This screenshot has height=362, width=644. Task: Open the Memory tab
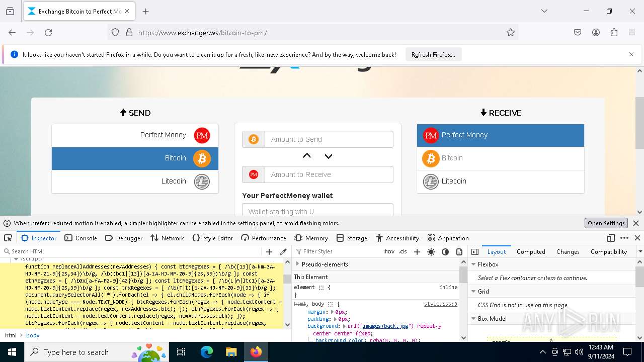click(311, 238)
